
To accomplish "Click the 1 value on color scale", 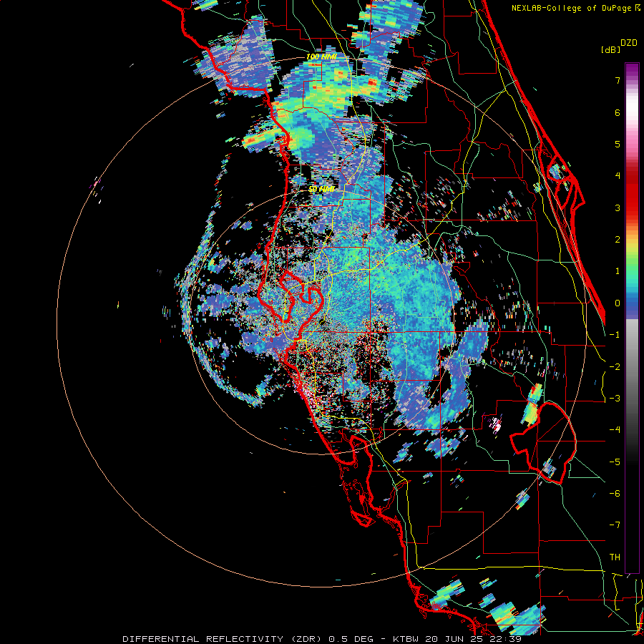I will pos(618,271).
